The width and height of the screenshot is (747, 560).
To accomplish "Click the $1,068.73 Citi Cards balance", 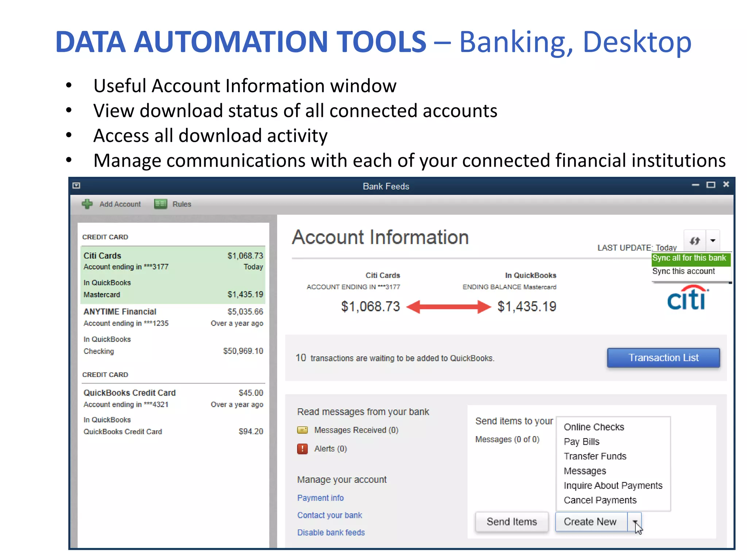I will click(370, 306).
